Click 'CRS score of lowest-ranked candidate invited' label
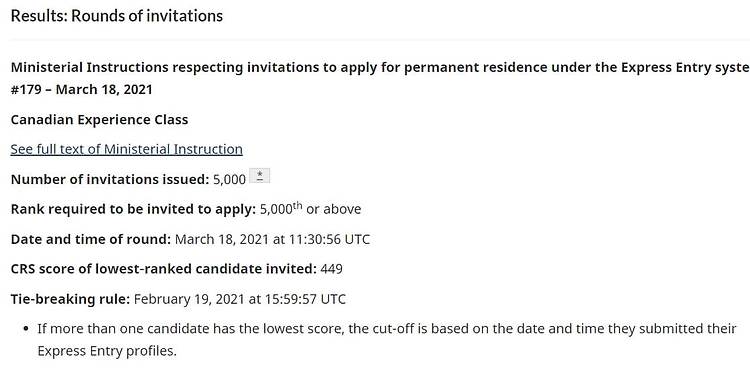 coord(164,269)
